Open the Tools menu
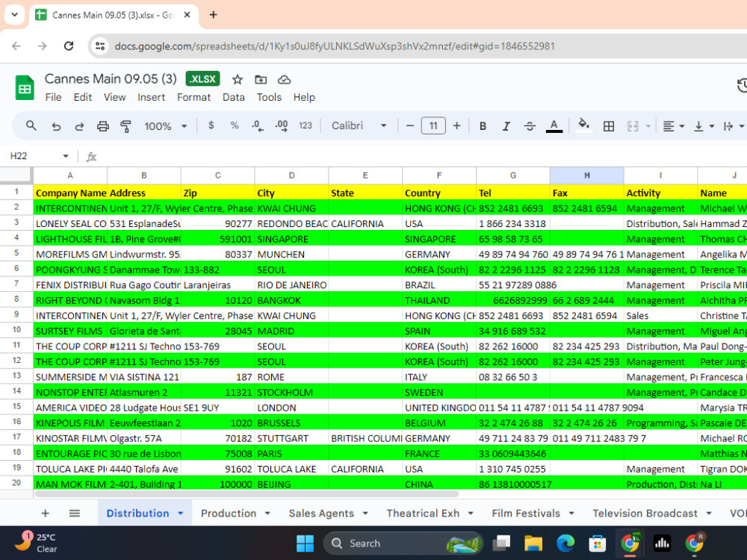 [269, 97]
